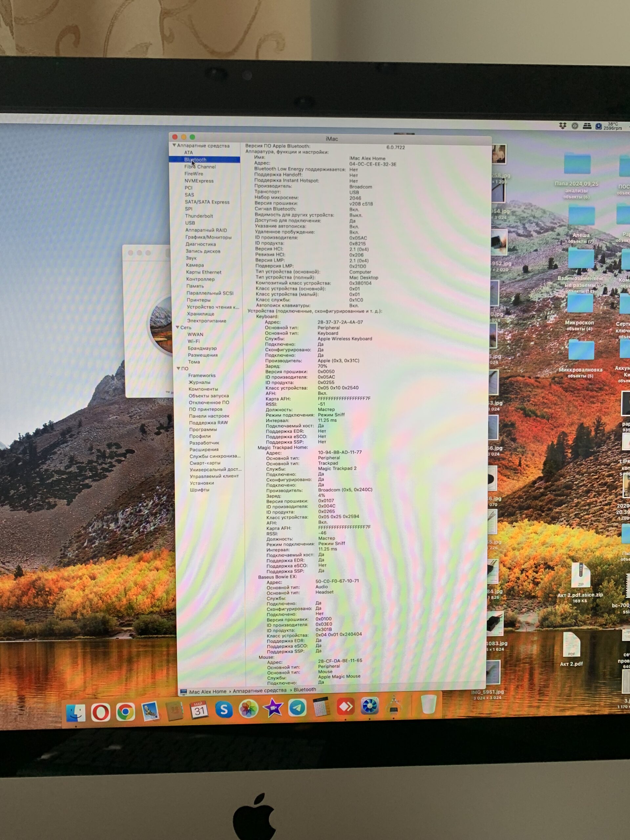The image size is (630, 840).
Task: Select Bluetooth in the hardware list
Action: (205, 159)
